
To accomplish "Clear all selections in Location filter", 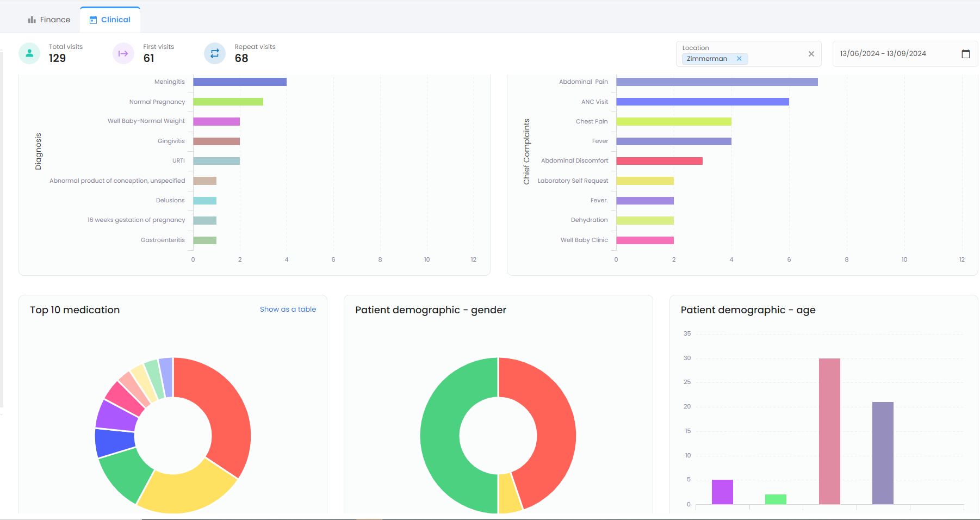I will click(x=811, y=54).
